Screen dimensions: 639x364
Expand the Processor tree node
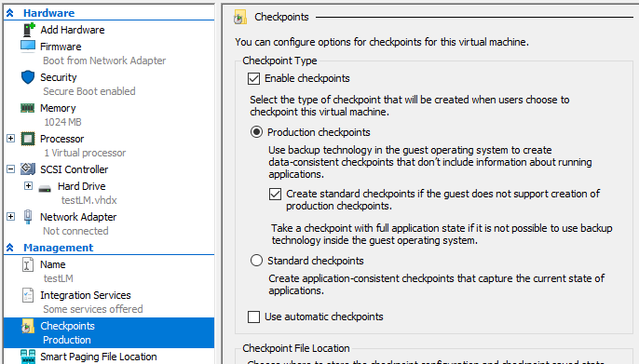click(x=11, y=139)
